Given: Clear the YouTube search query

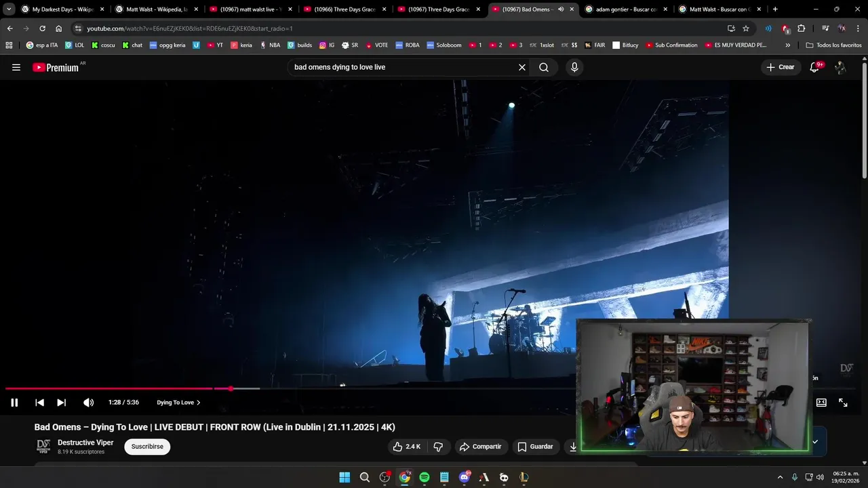Looking at the screenshot, I should click(522, 67).
